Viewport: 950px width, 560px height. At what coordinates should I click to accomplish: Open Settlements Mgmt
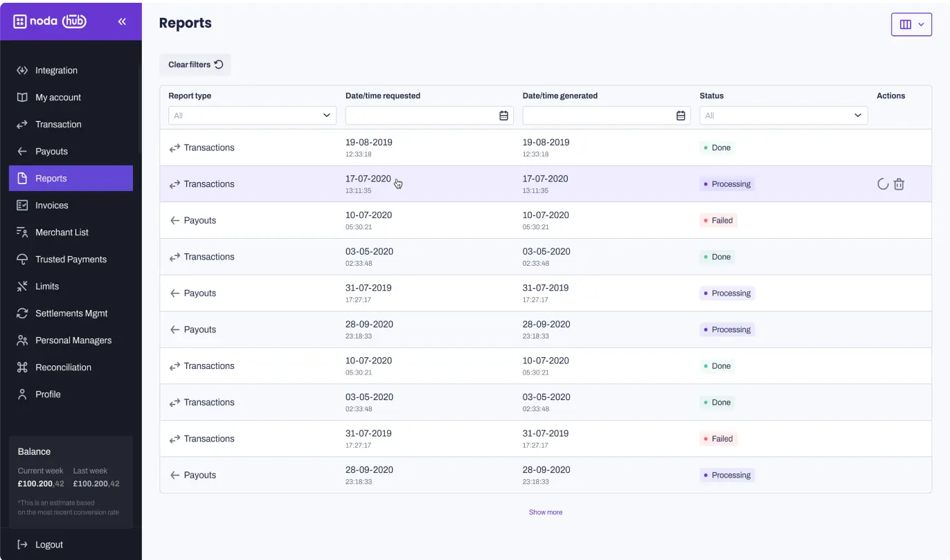(71, 313)
